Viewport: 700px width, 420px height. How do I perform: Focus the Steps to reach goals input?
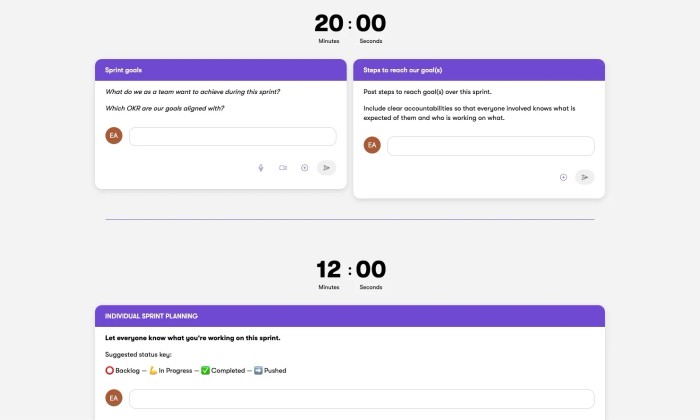[491, 146]
